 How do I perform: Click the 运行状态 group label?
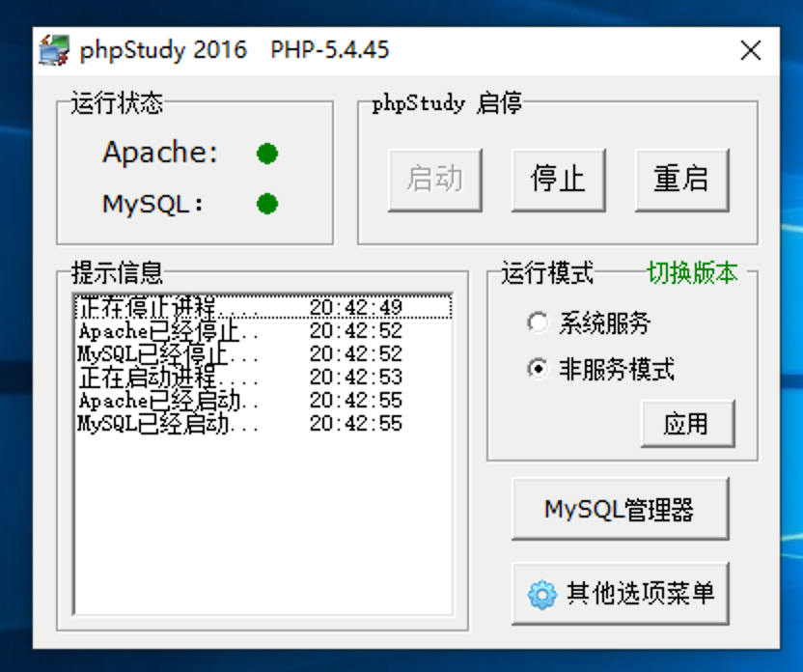click(117, 103)
